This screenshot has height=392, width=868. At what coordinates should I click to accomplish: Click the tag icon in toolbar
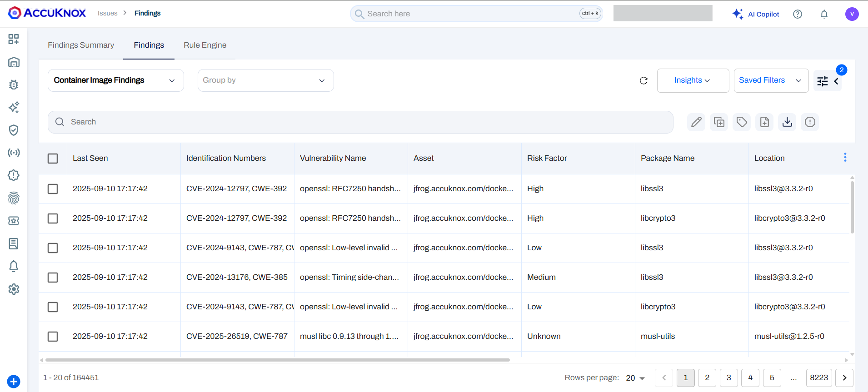click(x=742, y=122)
